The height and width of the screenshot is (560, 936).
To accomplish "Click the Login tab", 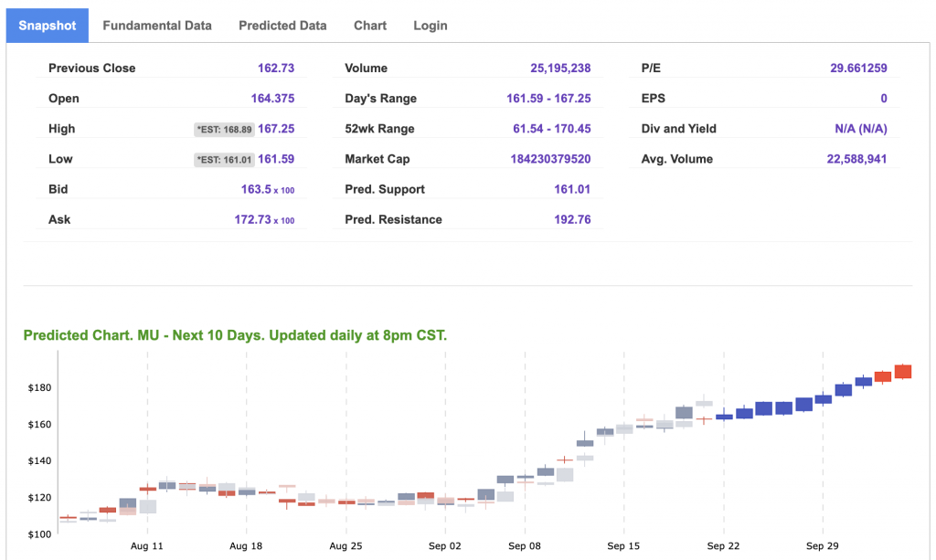I will (431, 26).
